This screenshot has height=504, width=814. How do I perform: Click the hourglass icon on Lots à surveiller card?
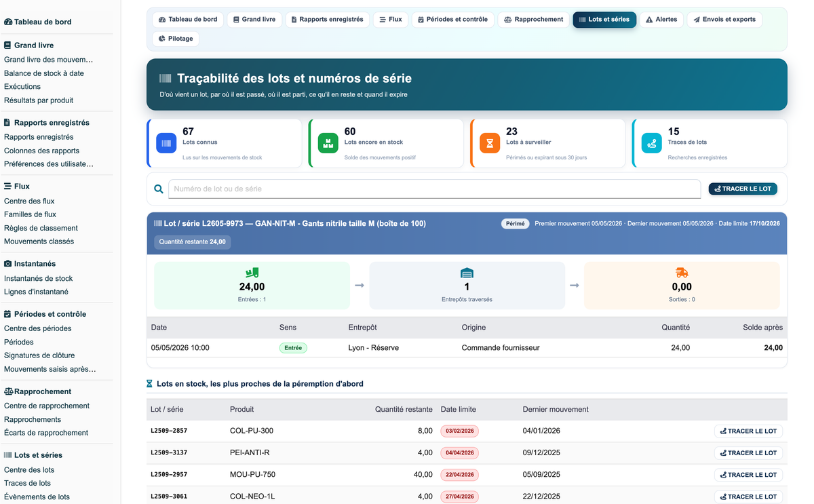point(490,143)
